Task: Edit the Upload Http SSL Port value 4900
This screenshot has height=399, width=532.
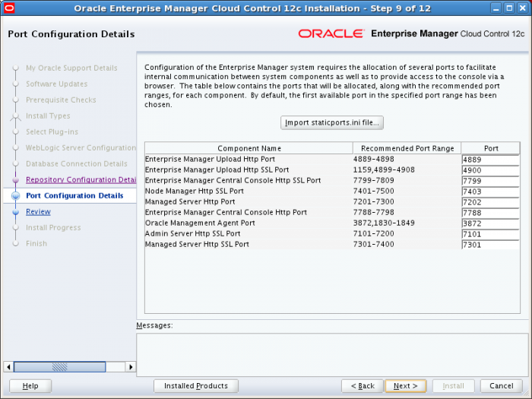Action: [x=490, y=170]
